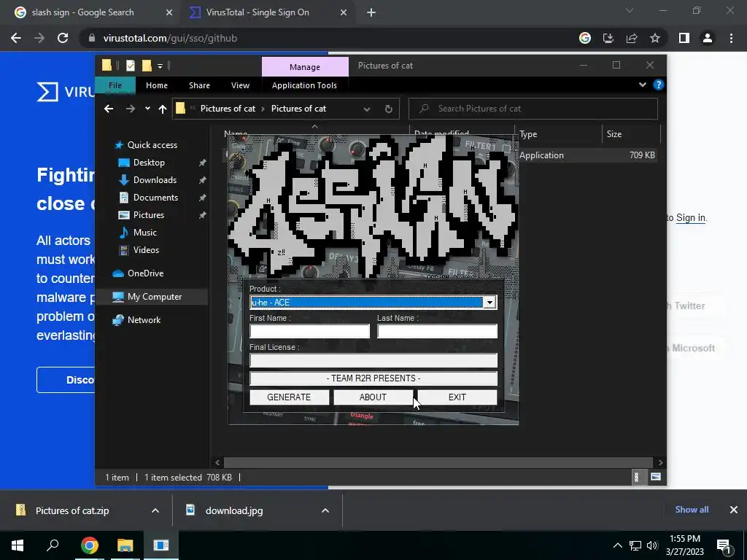Open a new Chrome tab
The height and width of the screenshot is (560, 747).
(x=371, y=13)
